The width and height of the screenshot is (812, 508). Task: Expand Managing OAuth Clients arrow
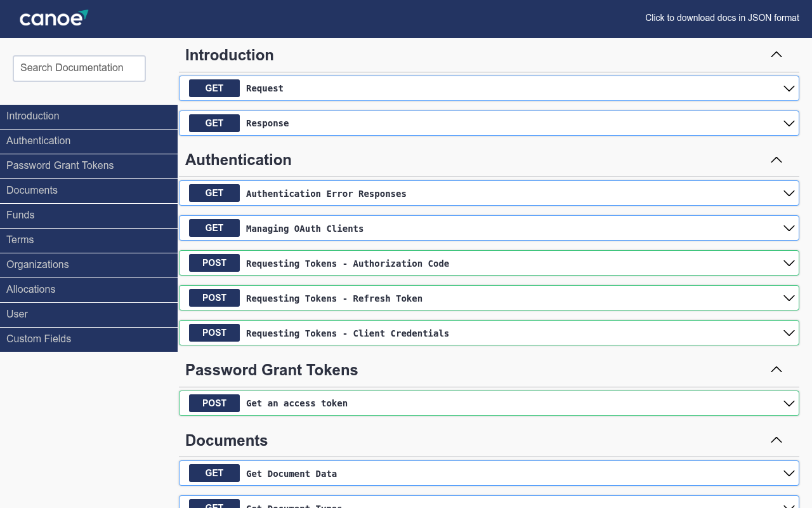pos(789,228)
